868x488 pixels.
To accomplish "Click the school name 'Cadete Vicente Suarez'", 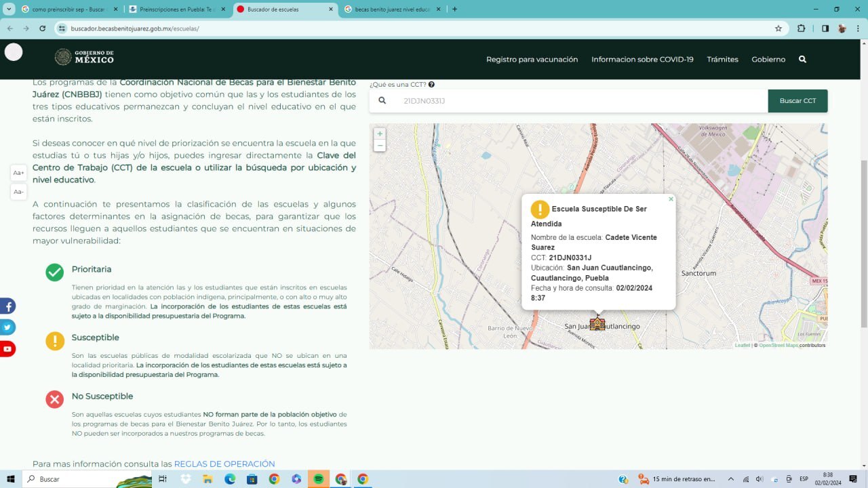I will coord(594,242).
